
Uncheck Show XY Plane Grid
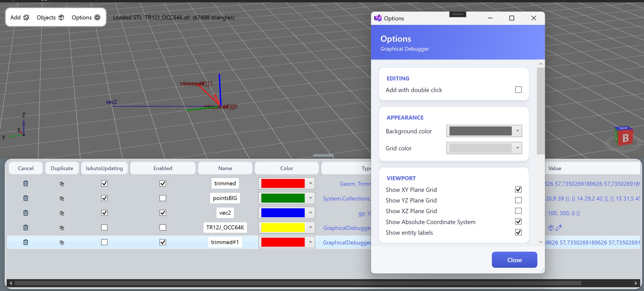(518, 190)
